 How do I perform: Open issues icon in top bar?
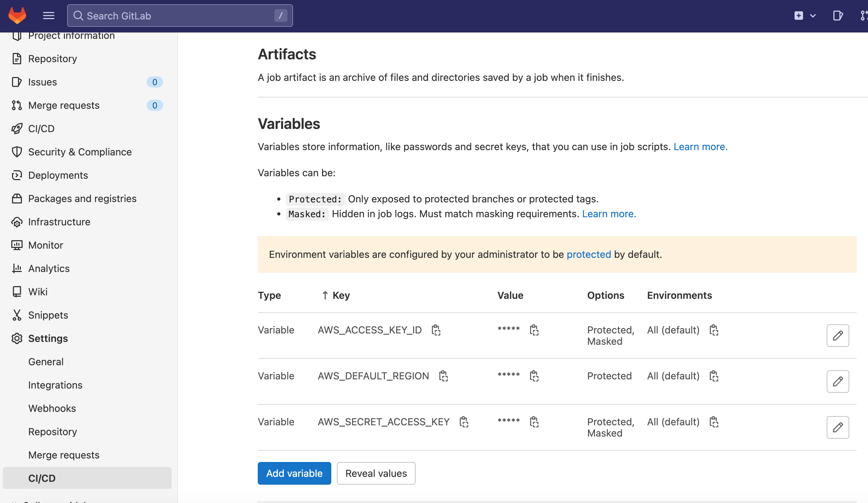tap(838, 16)
